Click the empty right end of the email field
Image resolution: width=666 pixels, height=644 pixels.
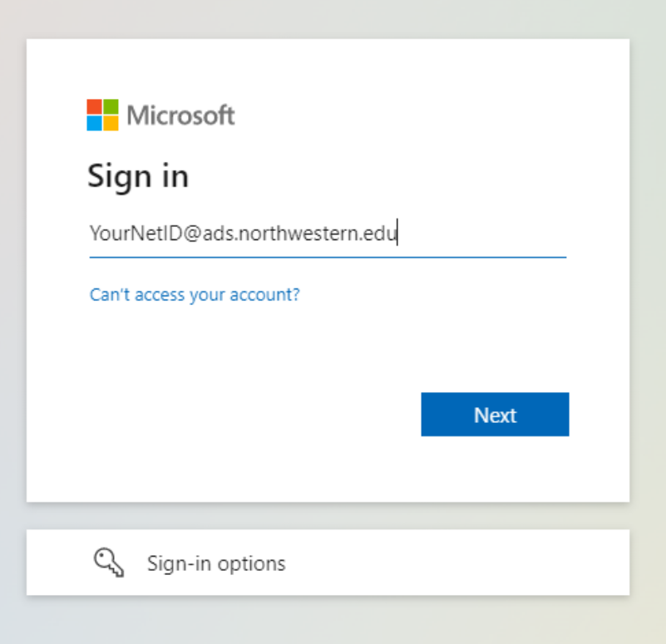(x=499, y=234)
